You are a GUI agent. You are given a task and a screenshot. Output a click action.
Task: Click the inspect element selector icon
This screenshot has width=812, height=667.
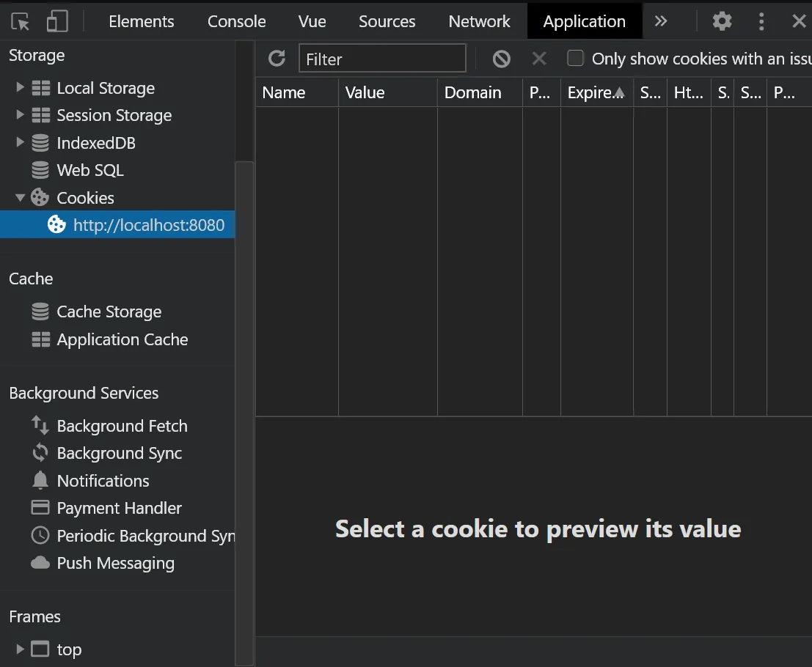(21, 22)
